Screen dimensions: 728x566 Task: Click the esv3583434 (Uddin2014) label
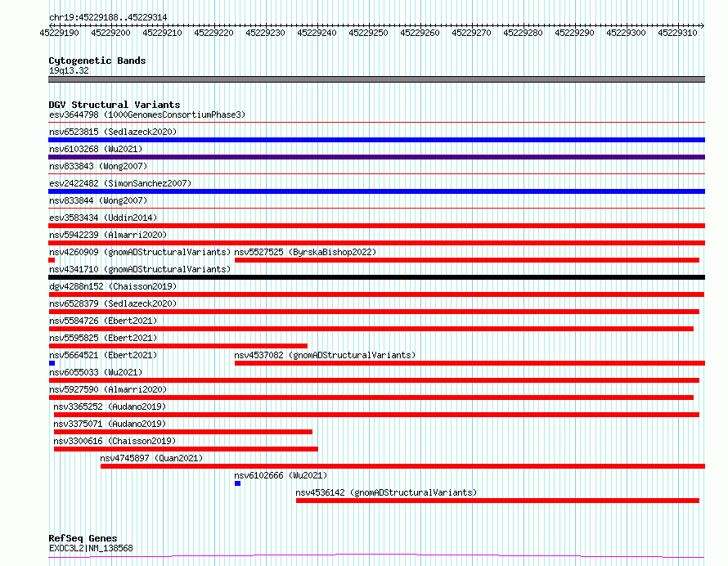coord(103,218)
